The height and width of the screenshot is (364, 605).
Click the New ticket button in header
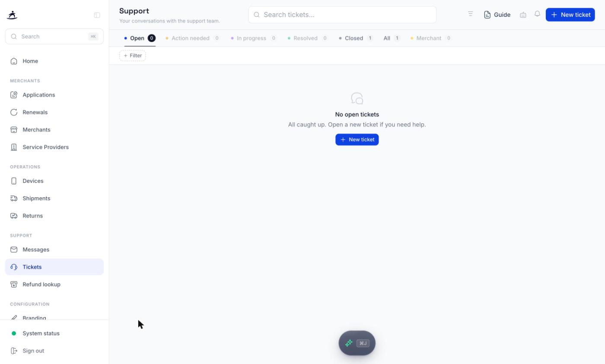(x=570, y=15)
